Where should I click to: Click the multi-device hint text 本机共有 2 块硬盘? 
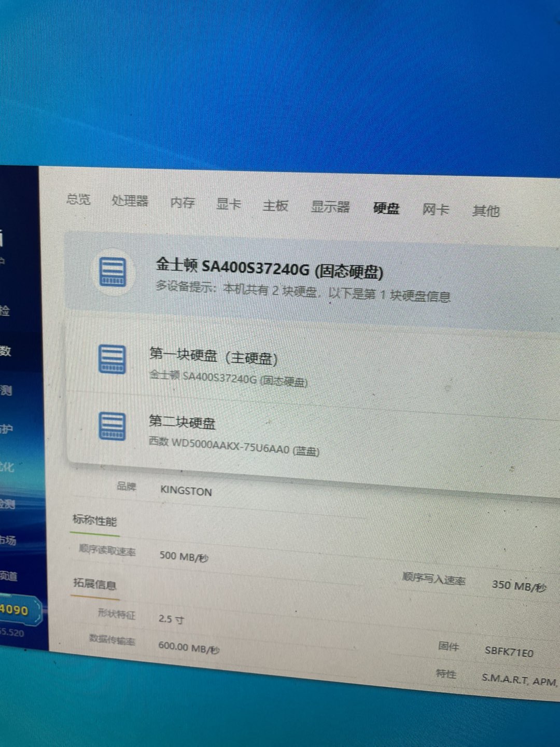click(303, 292)
